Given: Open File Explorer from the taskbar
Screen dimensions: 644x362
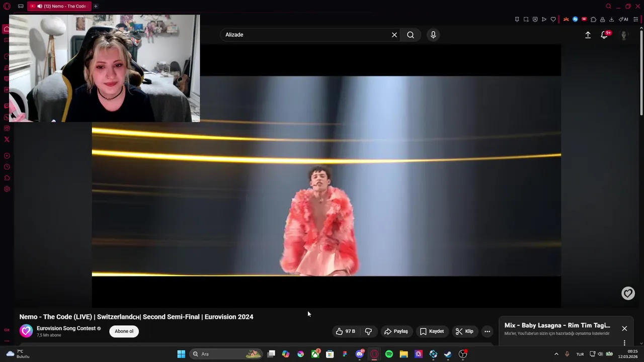Looking at the screenshot, I should click(x=404, y=354).
